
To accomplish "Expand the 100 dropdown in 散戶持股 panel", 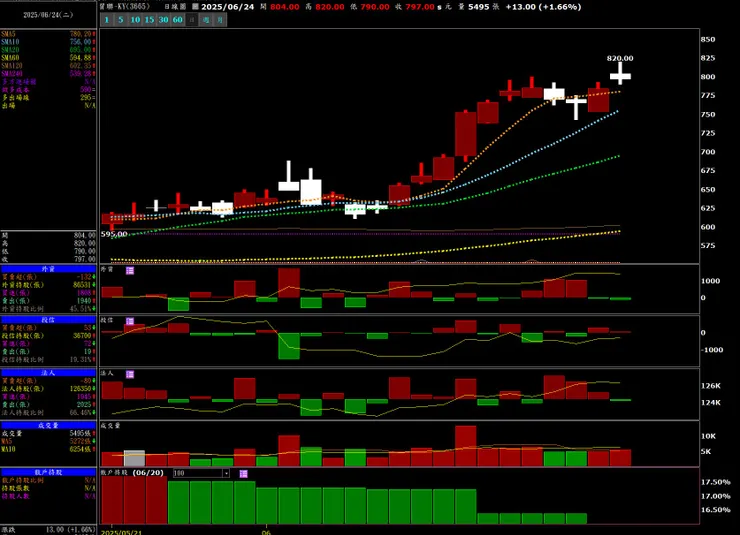I will pyautogui.click(x=226, y=473).
